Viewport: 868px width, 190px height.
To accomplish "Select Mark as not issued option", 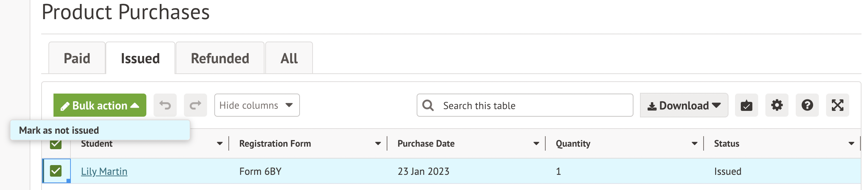I will 59,130.
